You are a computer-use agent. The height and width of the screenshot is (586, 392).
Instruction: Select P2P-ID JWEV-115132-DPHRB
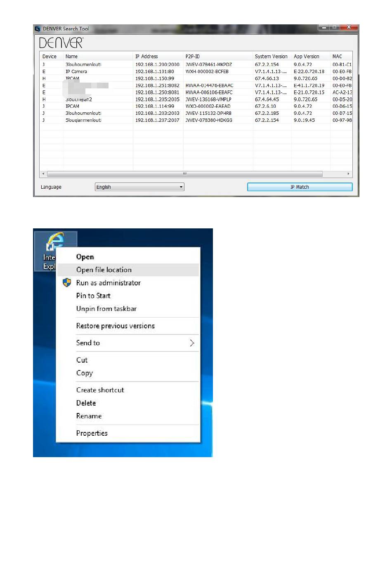pyautogui.click(x=208, y=113)
